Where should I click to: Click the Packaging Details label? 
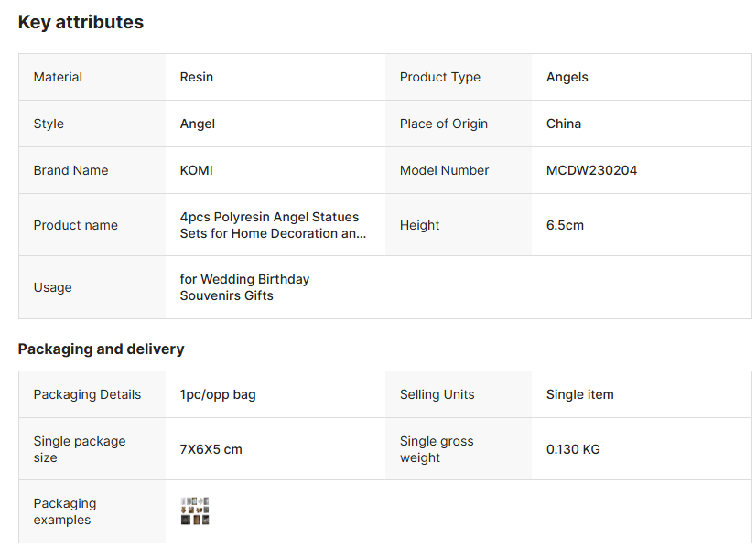[x=87, y=394]
